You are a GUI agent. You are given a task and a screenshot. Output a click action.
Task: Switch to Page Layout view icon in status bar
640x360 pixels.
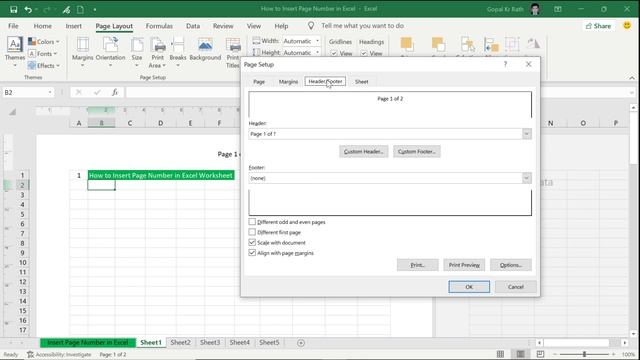click(520, 354)
